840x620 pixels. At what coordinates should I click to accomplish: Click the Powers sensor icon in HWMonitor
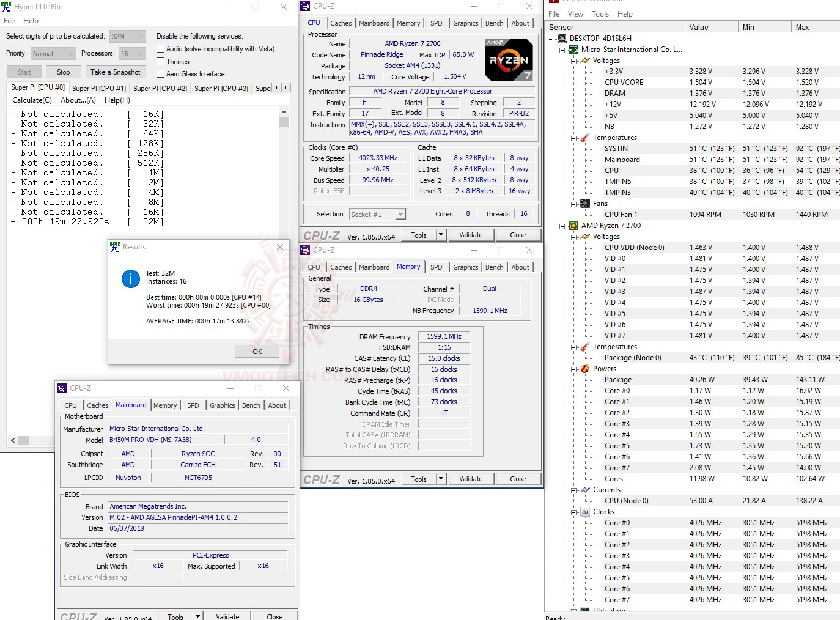[583, 369]
